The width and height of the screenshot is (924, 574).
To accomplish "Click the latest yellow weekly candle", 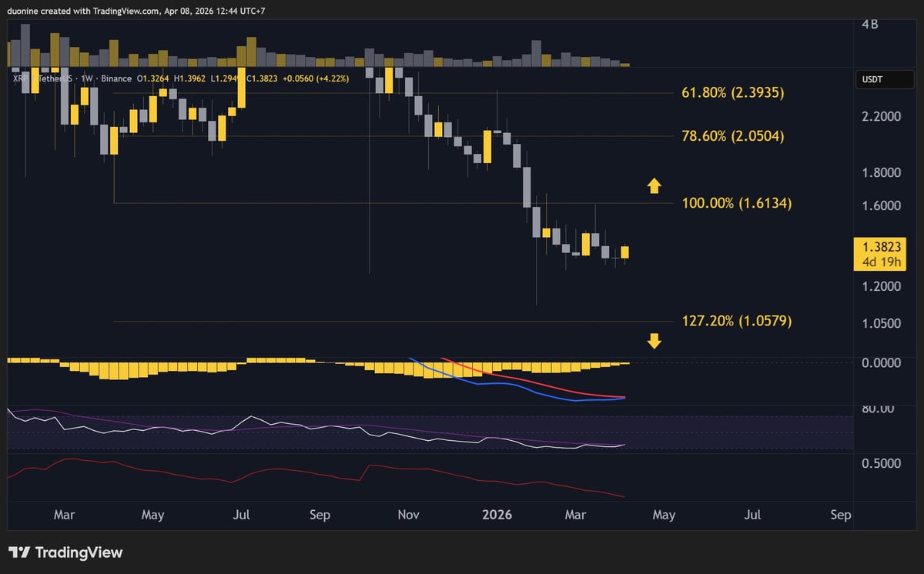I will [625, 252].
